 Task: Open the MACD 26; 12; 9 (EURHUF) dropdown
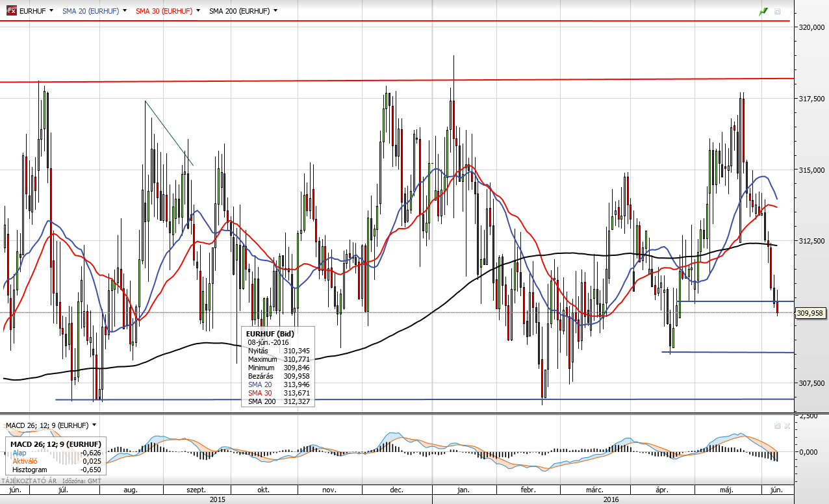tap(94, 425)
